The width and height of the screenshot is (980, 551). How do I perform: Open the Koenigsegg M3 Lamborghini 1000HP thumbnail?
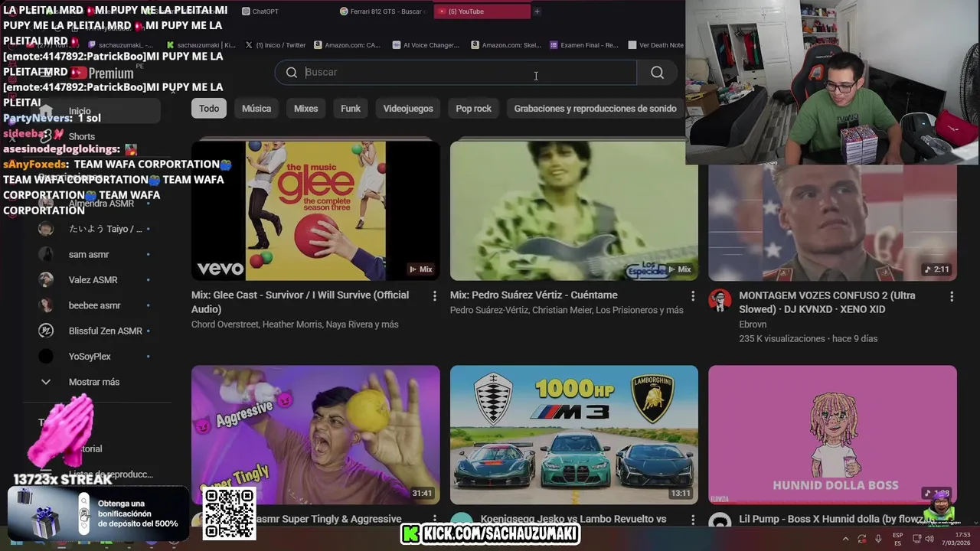pyautogui.click(x=574, y=435)
